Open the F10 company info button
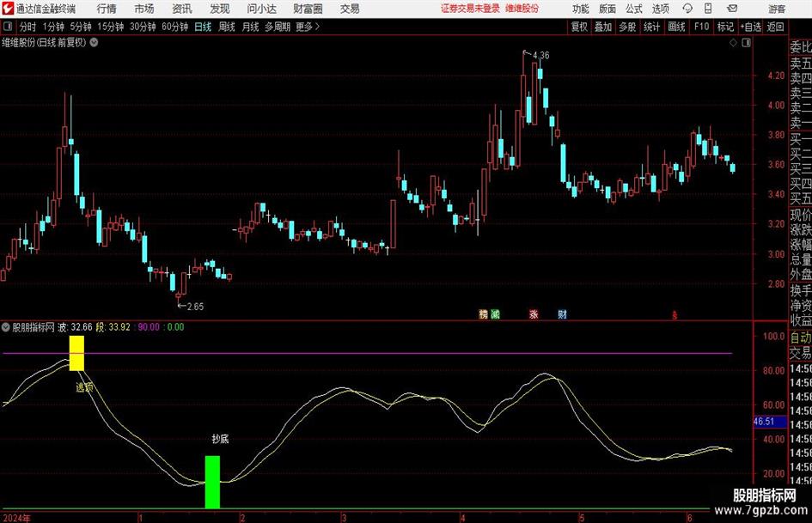Viewport: 812px width, 523px height. click(702, 27)
